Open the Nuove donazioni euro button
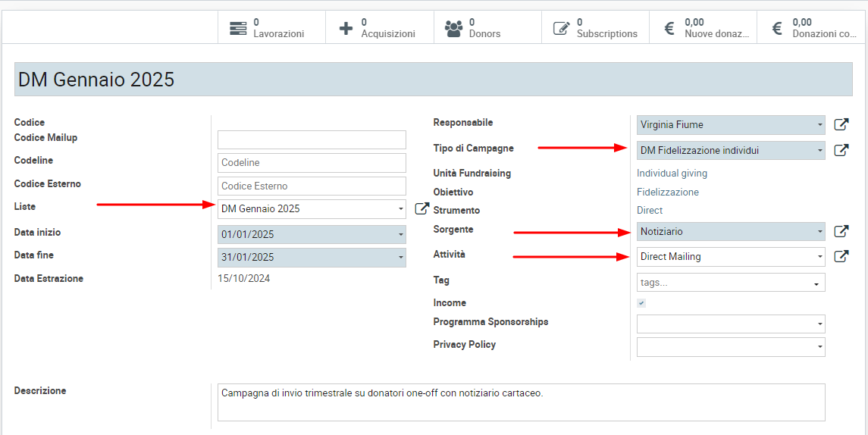Viewport: 868px width, 435px height. point(703,28)
